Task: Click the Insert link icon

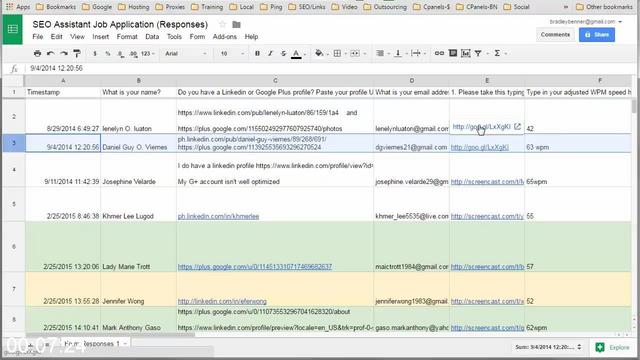Action: (x=439, y=53)
